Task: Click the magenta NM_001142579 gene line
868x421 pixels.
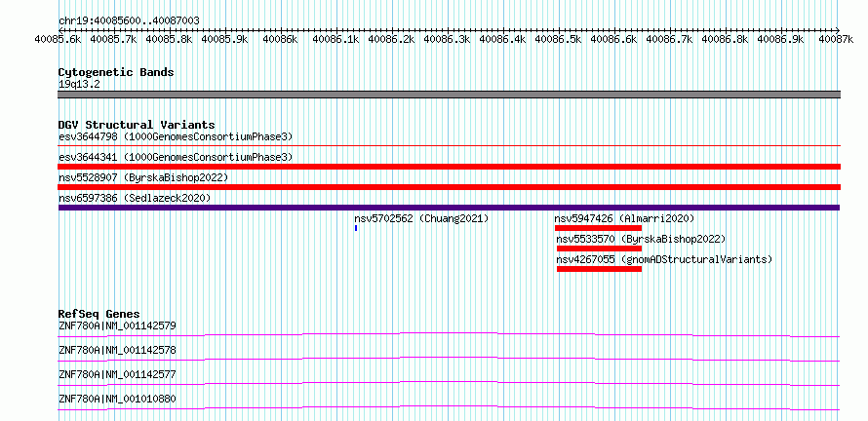Action: [449, 334]
